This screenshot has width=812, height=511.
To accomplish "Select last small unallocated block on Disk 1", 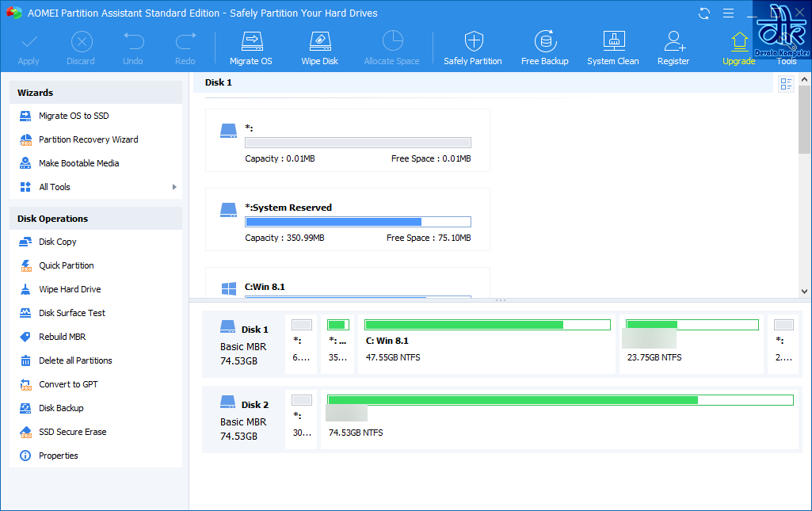I will [x=784, y=344].
